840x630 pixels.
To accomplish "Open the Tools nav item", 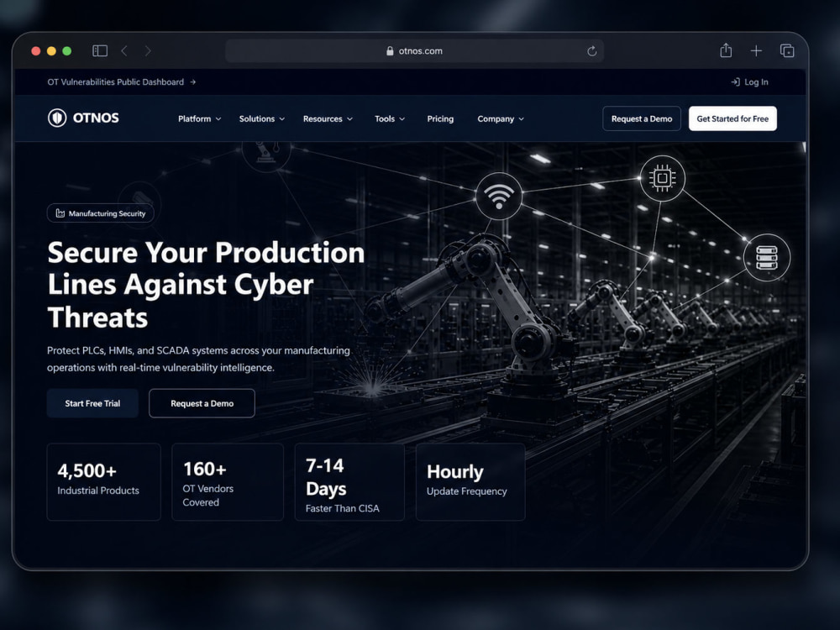I will coord(390,119).
